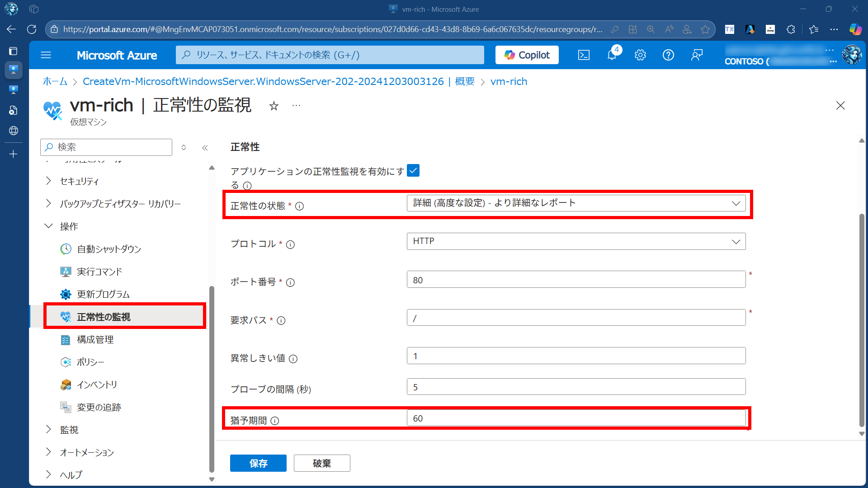Screen dimensions: 868x488
Task: Click the Copilot button
Action: click(527, 55)
